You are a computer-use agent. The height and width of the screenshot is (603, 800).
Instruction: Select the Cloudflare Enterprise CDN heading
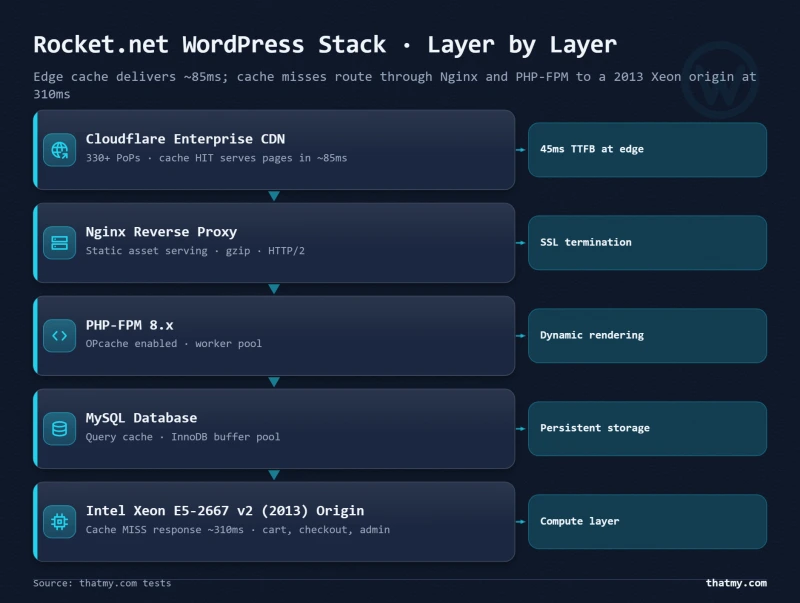pos(185,139)
